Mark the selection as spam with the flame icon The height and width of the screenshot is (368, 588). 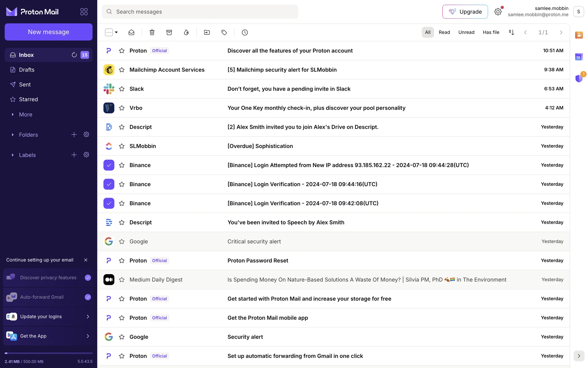coord(186,32)
